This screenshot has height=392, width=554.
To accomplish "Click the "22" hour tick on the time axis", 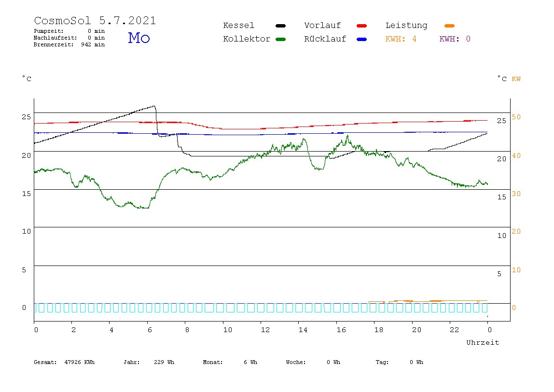I will 455,330.
